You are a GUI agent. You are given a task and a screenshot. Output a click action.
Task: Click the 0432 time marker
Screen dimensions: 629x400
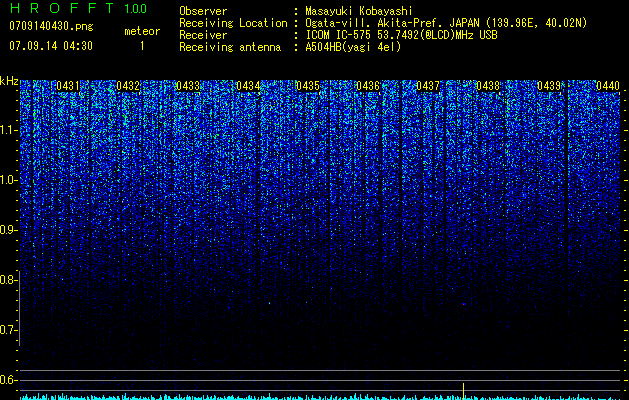click(128, 86)
